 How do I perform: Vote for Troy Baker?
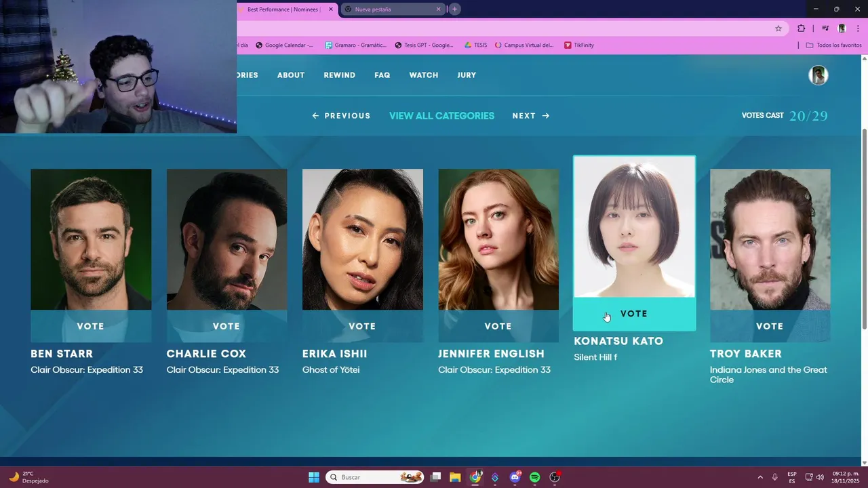click(x=770, y=326)
